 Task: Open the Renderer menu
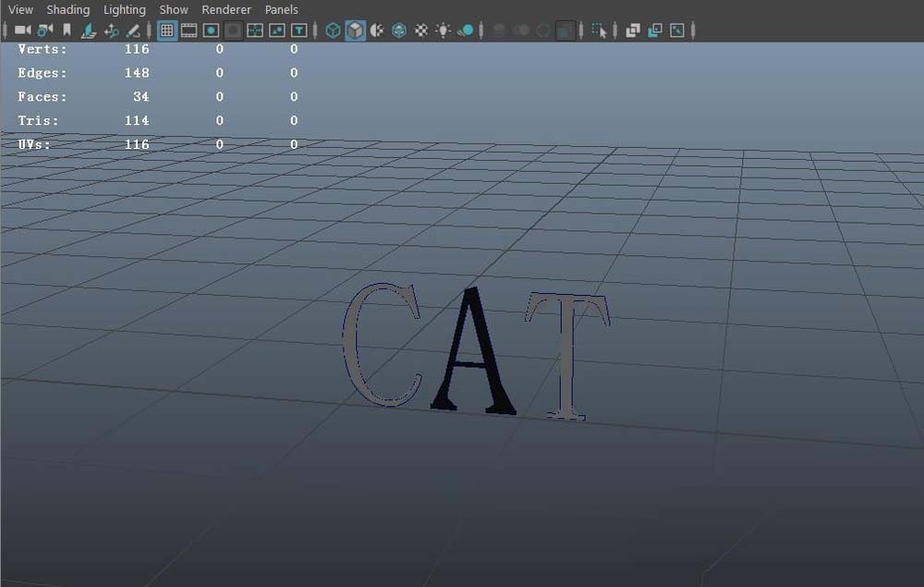coord(226,9)
